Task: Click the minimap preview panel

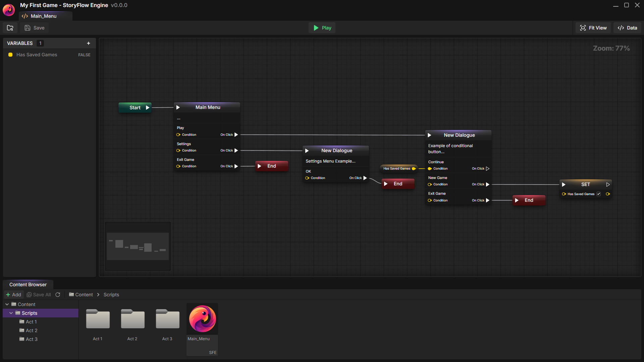Action: point(138,246)
